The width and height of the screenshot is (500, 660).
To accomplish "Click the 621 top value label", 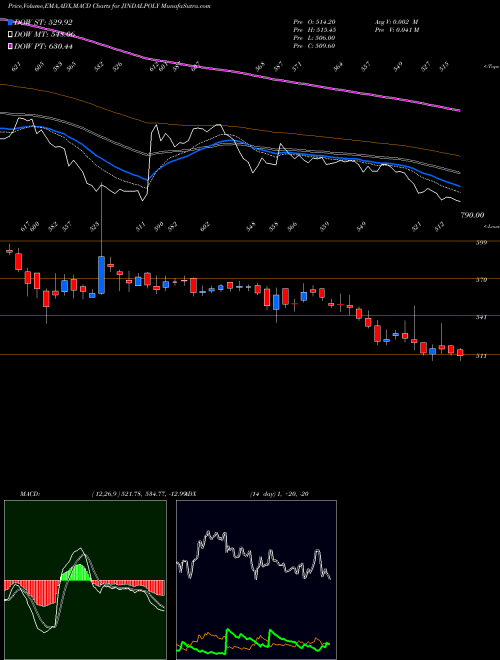I will [16, 67].
